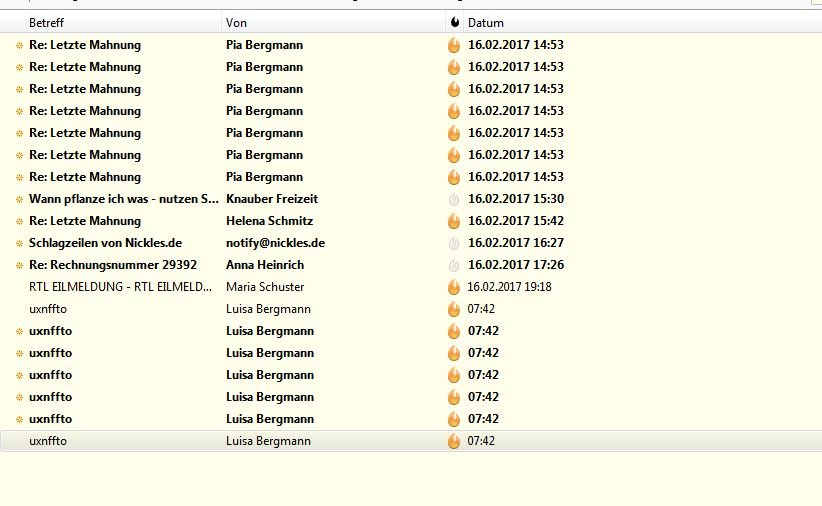The width and height of the screenshot is (822, 506).
Task: Toggle junk flame on Helena Schmitz message
Action: pyautogui.click(x=454, y=221)
